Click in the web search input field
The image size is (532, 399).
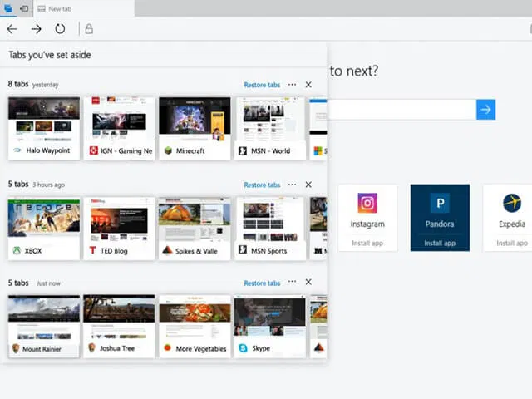tap(401, 110)
